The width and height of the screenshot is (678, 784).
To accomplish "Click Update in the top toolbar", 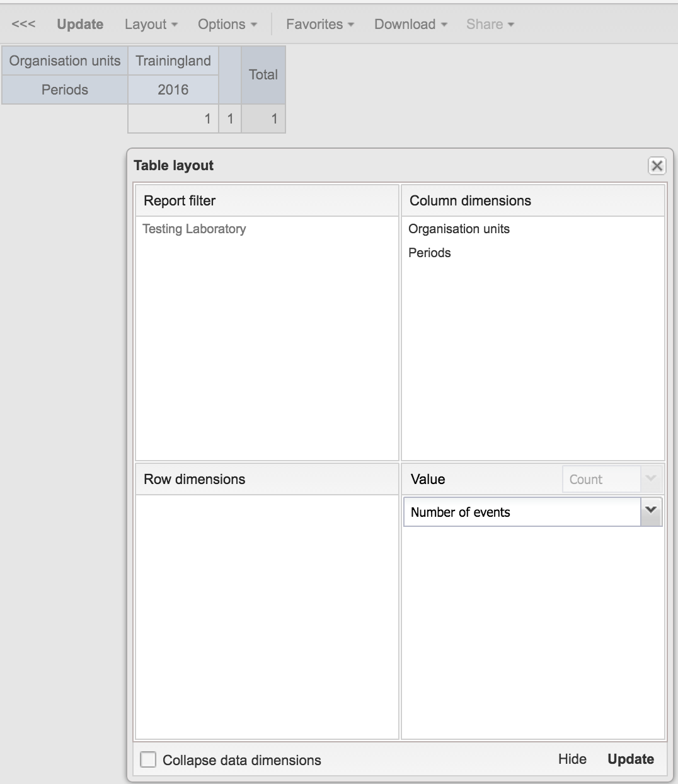I will pyautogui.click(x=80, y=24).
